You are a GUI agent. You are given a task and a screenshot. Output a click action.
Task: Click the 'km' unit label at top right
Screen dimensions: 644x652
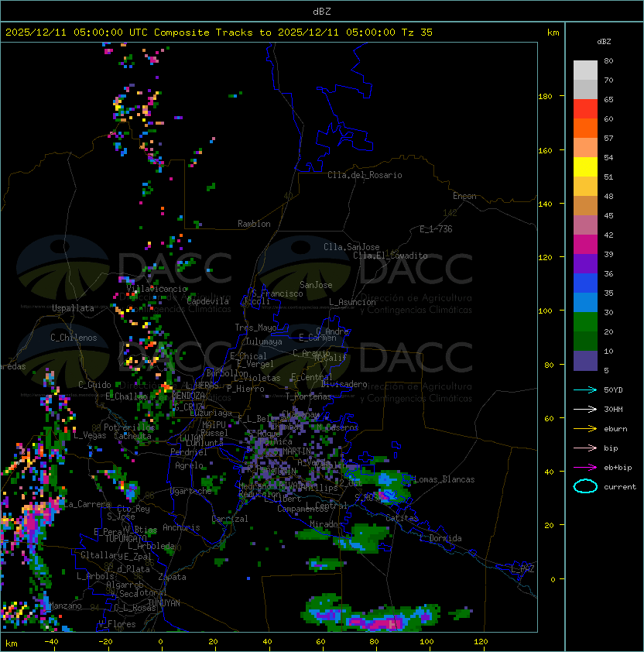[x=553, y=33]
